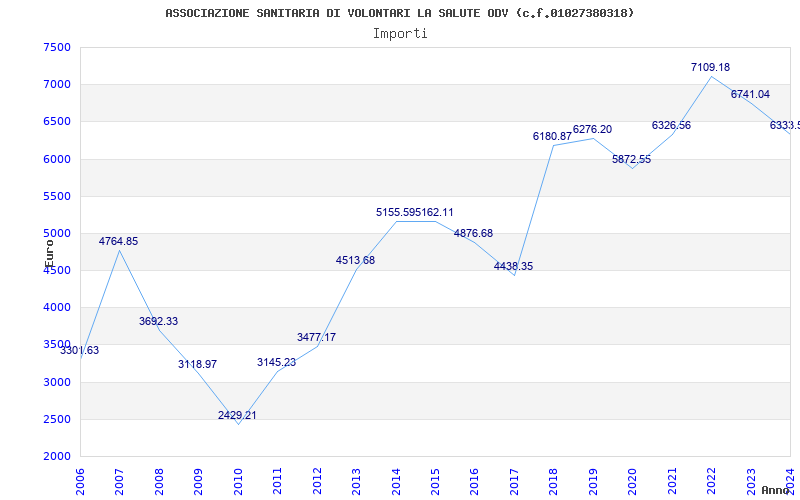
Task: Click x-axis year 2012
Action: point(317,481)
